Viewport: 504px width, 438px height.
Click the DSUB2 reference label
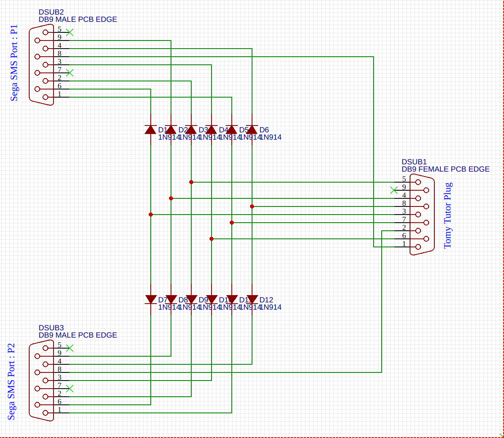51,12
